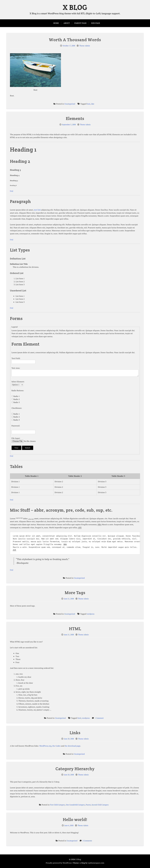Click the folder icon in Worth A Thousand Words footer
The width and height of the screenshot is (150, 868).
pos(54,104)
